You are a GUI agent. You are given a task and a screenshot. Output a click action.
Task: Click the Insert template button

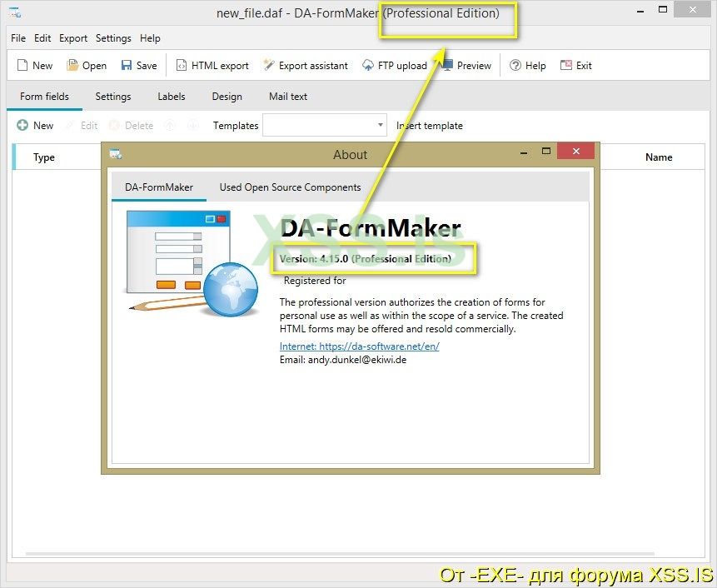pos(430,125)
